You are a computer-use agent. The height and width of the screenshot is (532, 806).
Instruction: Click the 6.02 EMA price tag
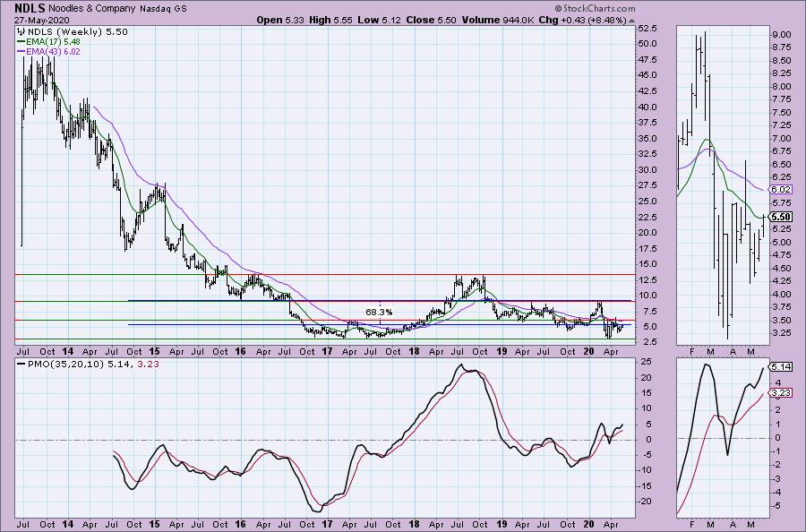click(780, 189)
